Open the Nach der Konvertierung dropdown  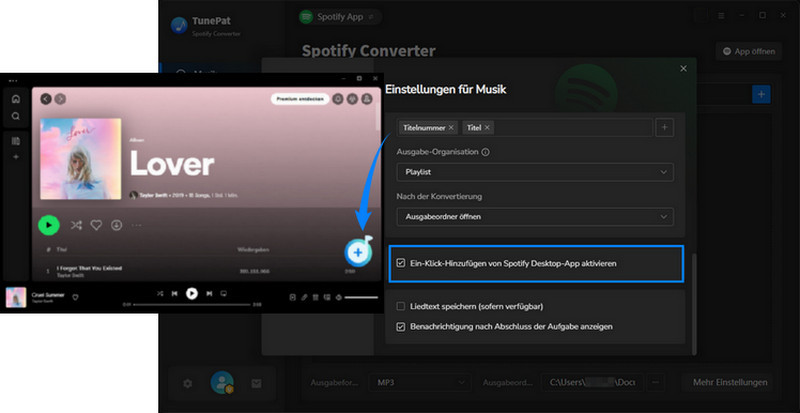click(x=535, y=216)
